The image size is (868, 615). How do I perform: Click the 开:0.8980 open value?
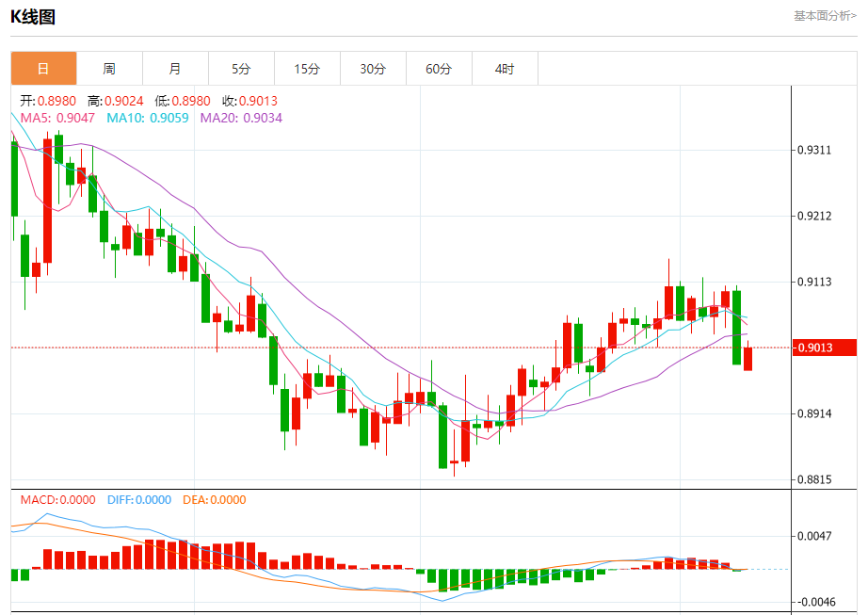48,101
